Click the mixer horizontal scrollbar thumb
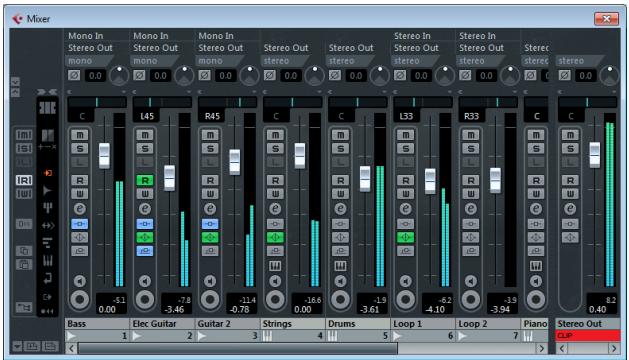 click(237, 348)
